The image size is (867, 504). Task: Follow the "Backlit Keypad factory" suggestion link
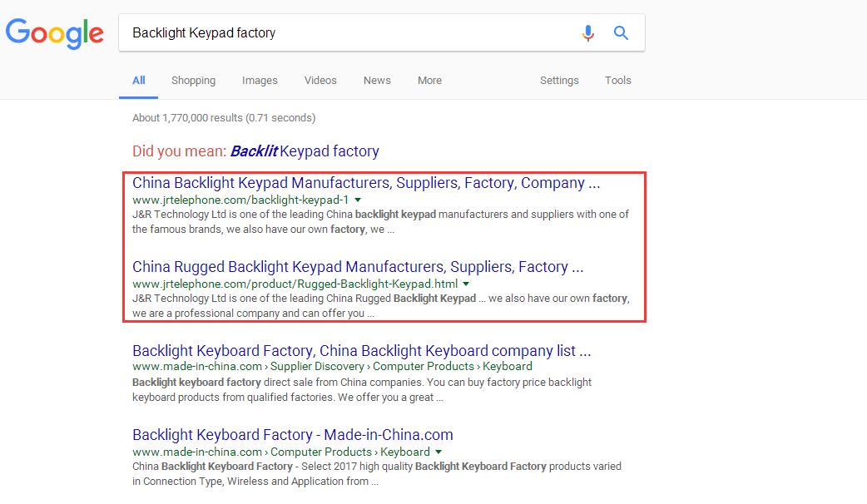[305, 151]
